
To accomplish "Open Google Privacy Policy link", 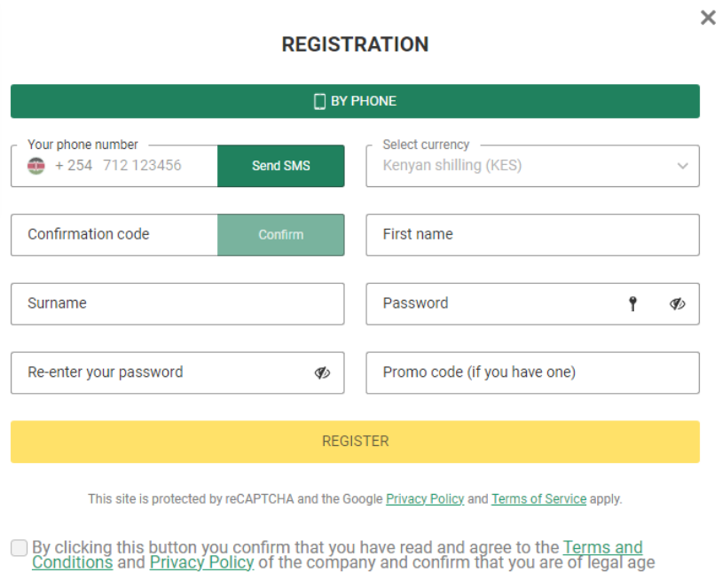I will coord(425,499).
